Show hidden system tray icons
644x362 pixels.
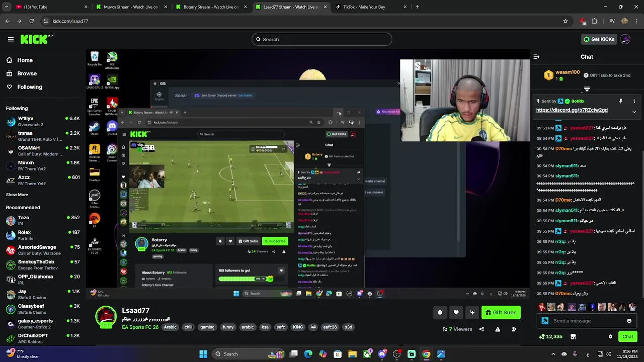[x=553, y=354]
